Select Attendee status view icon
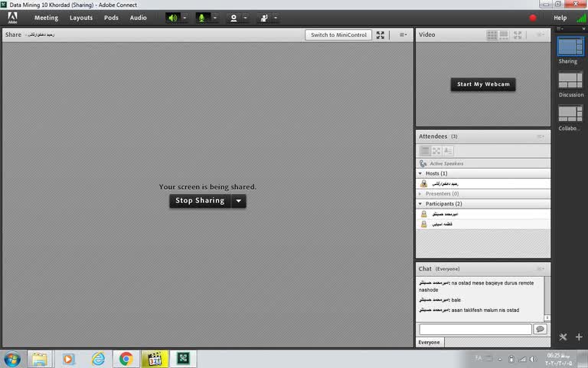 [448, 151]
